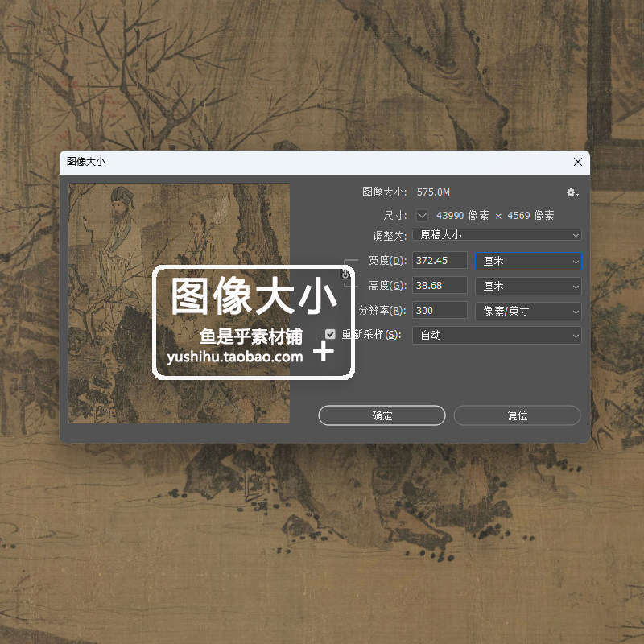644x644 pixels.
Task: Open the 调整为 原稿大小 preset dropdown
Action: coord(497,235)
